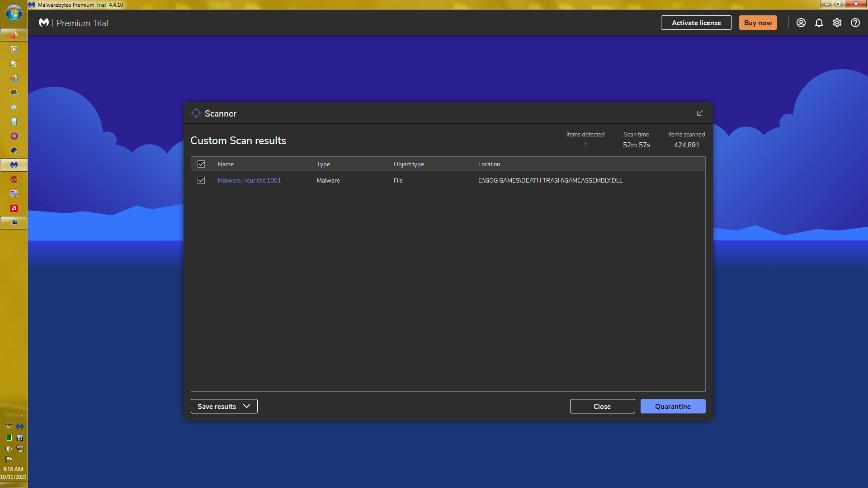Sort results by the Location column
Screen dimensions: 868x488
click(489, 164)
